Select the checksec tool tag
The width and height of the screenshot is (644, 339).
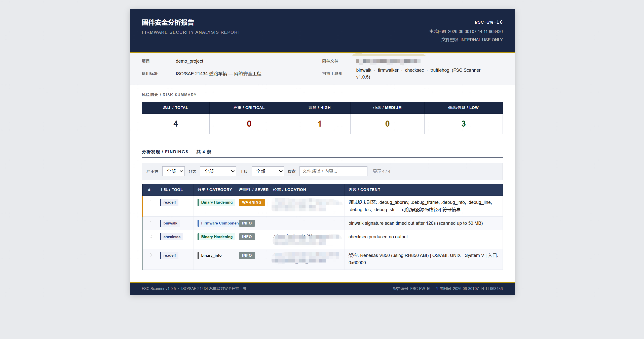point(171,237)
